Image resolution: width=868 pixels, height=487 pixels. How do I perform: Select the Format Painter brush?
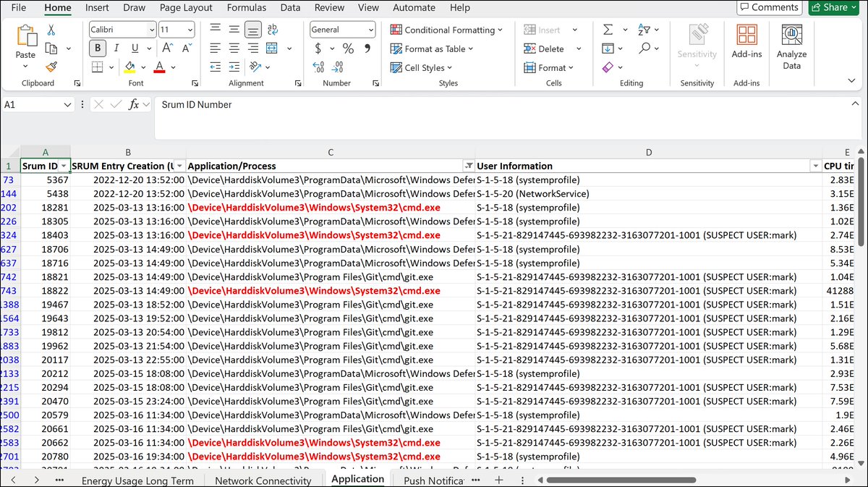click(x=51, y=67)
